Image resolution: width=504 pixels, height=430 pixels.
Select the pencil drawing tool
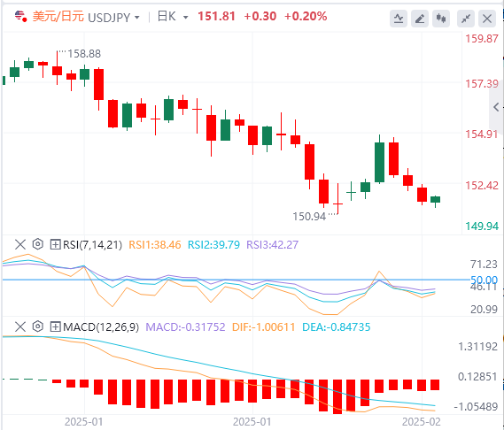click(420, 19)
